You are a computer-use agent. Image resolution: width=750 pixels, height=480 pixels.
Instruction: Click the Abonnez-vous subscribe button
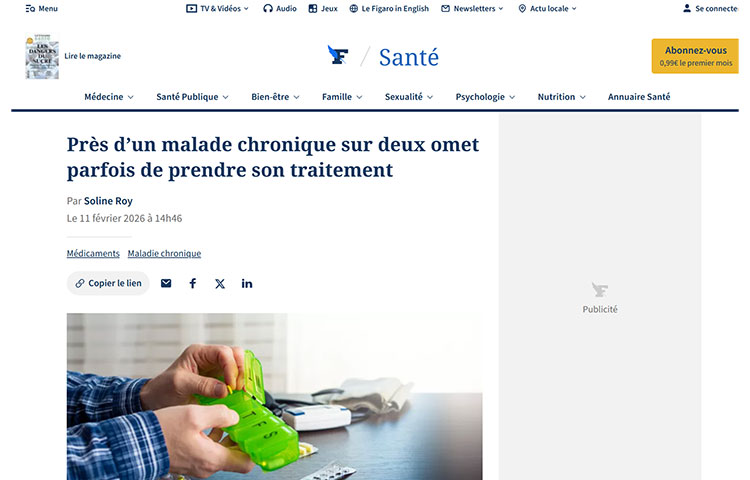click(x=695, y=56)
